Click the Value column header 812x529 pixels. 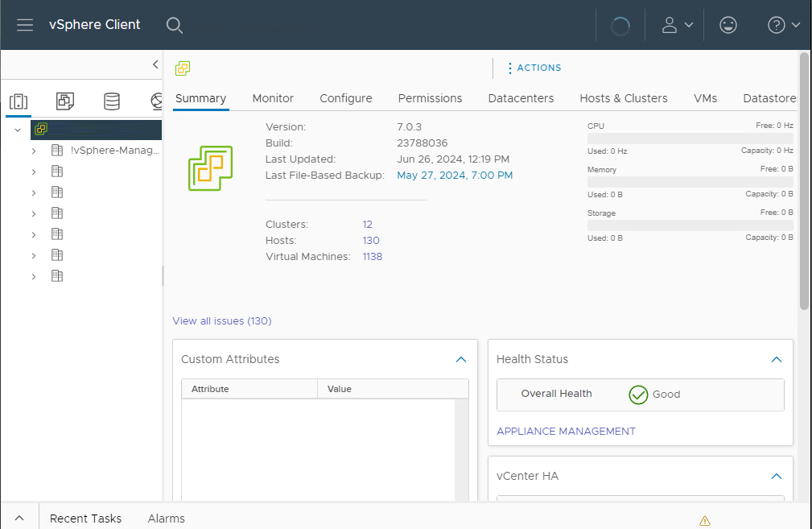393,389
